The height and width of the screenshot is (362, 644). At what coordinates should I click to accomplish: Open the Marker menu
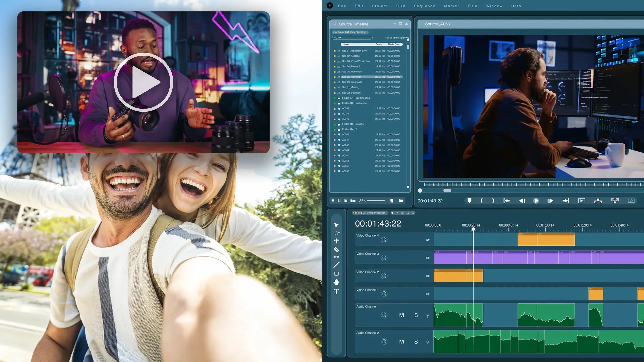click(451, 6)
